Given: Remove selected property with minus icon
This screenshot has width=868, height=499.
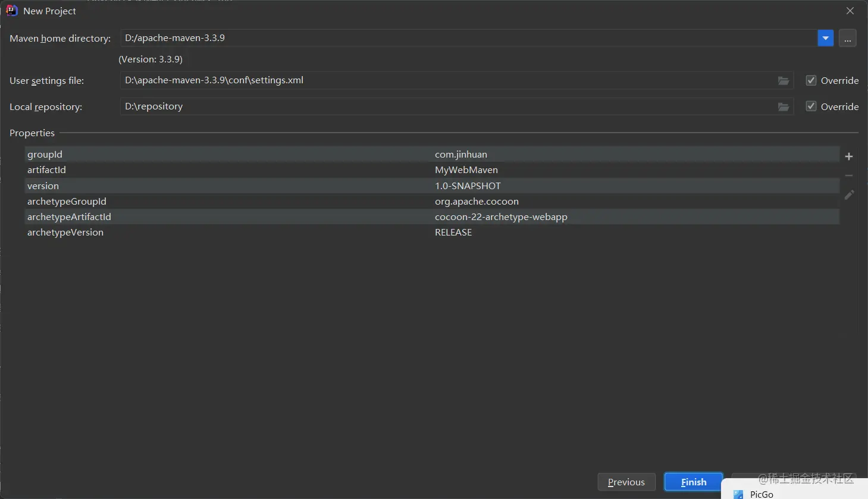Looking at the screenshot, I should click(849, 175).
